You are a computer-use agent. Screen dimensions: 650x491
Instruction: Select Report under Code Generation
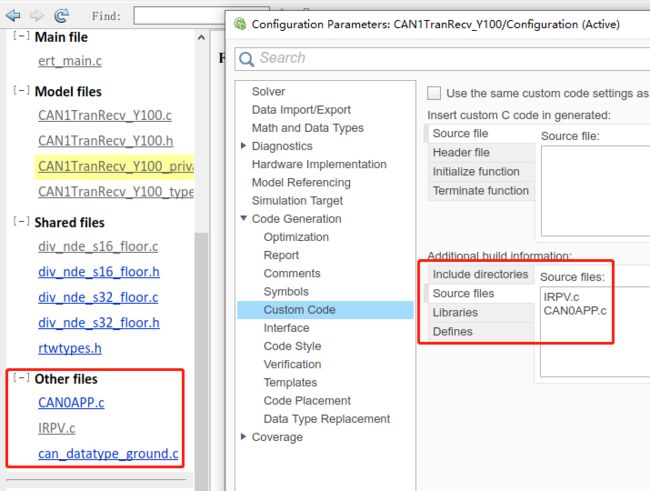pyautogui.click(x=281, y=255)
